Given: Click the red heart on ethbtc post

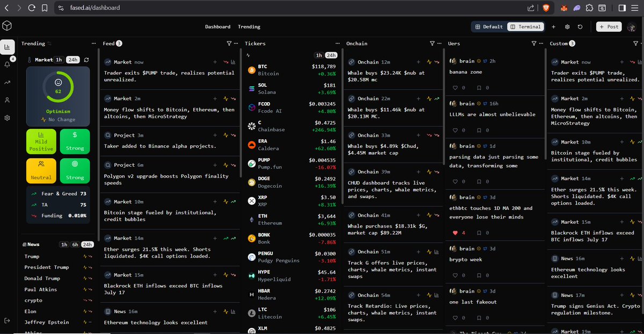Looking at the screenshot, I should point(455,233).
